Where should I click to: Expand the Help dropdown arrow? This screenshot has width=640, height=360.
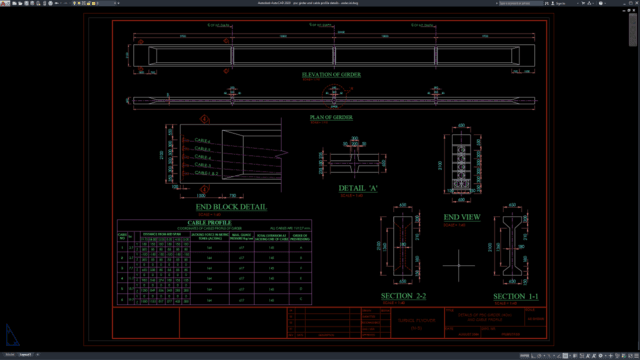point(605,3)
